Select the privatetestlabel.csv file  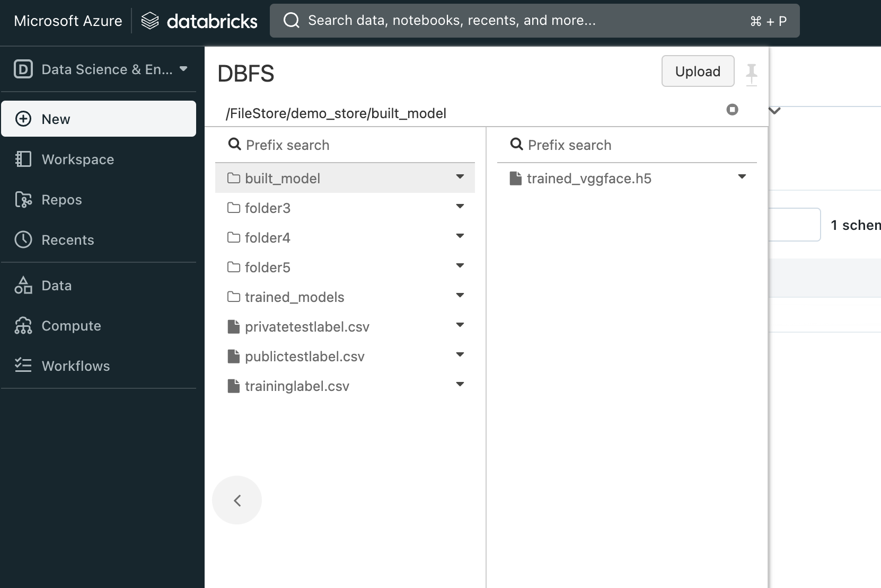[x=345, y=326]
